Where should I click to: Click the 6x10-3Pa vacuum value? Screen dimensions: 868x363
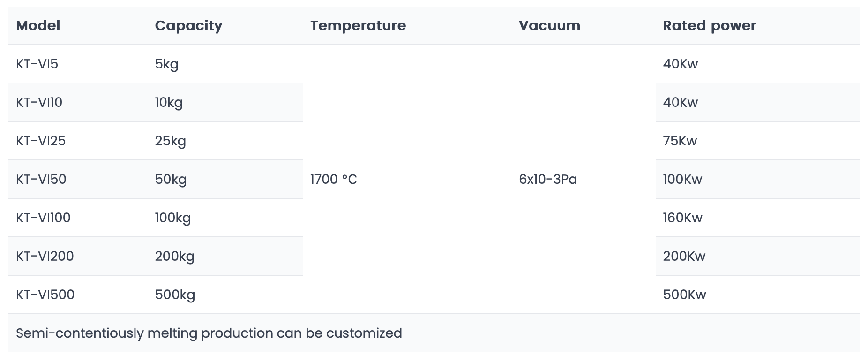548,179
